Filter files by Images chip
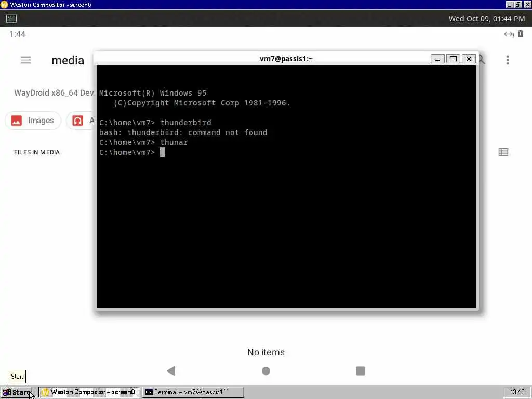The width and height of the screenshot is (532, 399). (33, 121)
